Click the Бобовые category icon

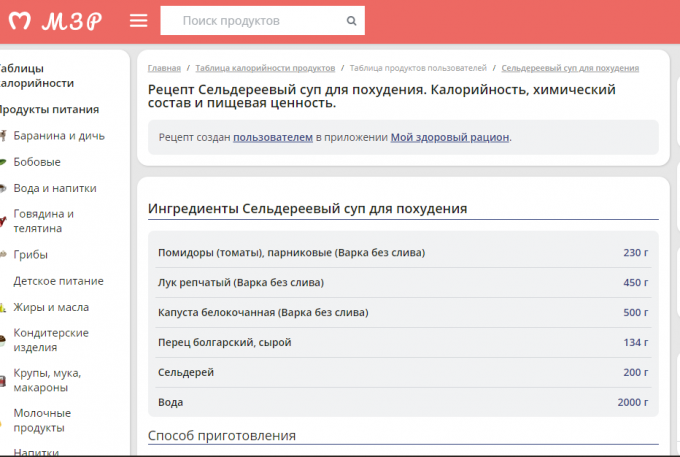coord(4,162)
